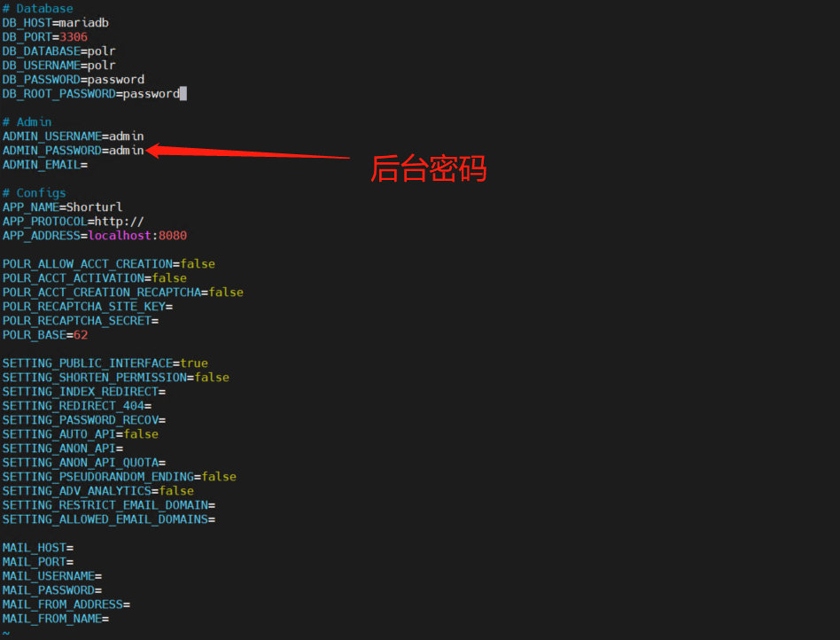Click the '# Configs' comment line
Image resolution: width=840 pixels, height=640 pixels.
point(34,193)
